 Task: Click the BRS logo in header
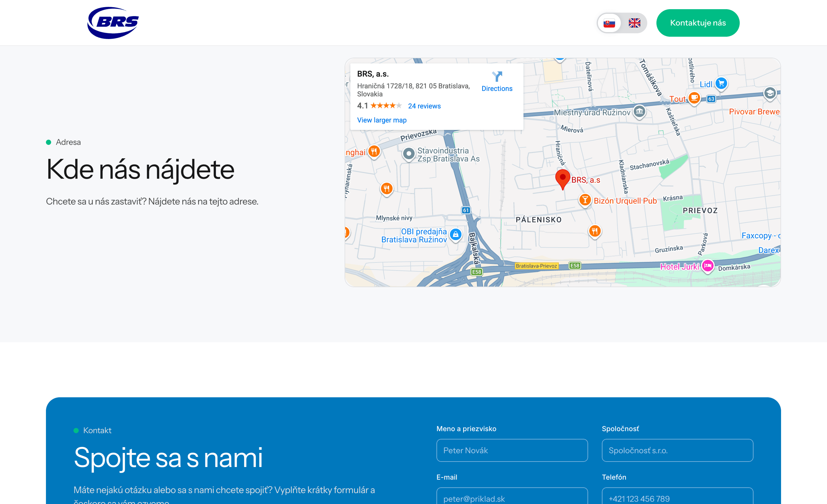click(113, 23)
